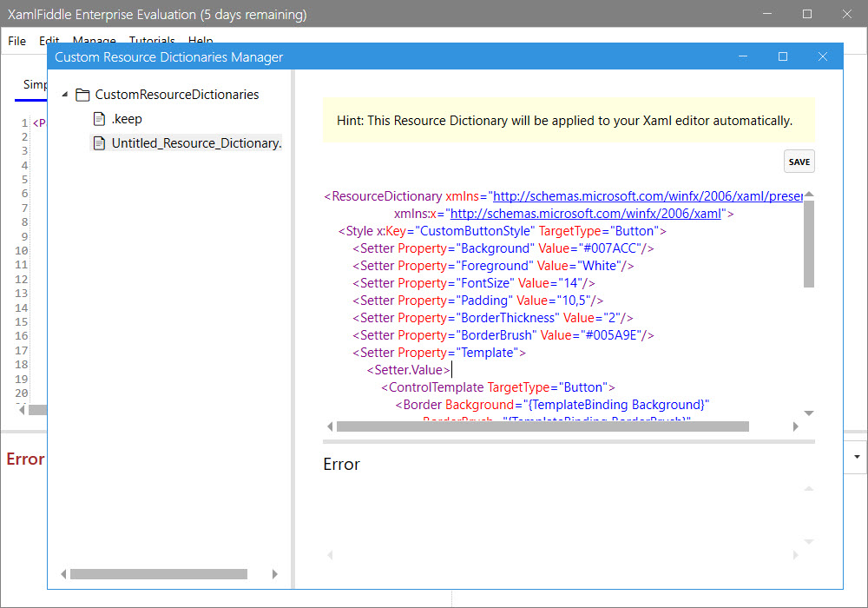The width and height of the screenshot is (868, 608).
Task: Click the .keep file icon
Action: click(100, 119)
